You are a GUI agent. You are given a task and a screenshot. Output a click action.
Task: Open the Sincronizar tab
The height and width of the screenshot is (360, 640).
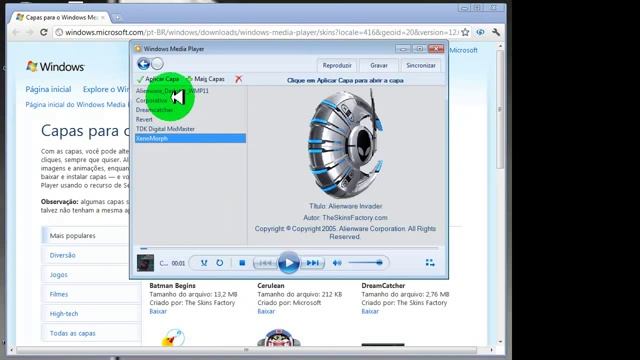point(421,65)
